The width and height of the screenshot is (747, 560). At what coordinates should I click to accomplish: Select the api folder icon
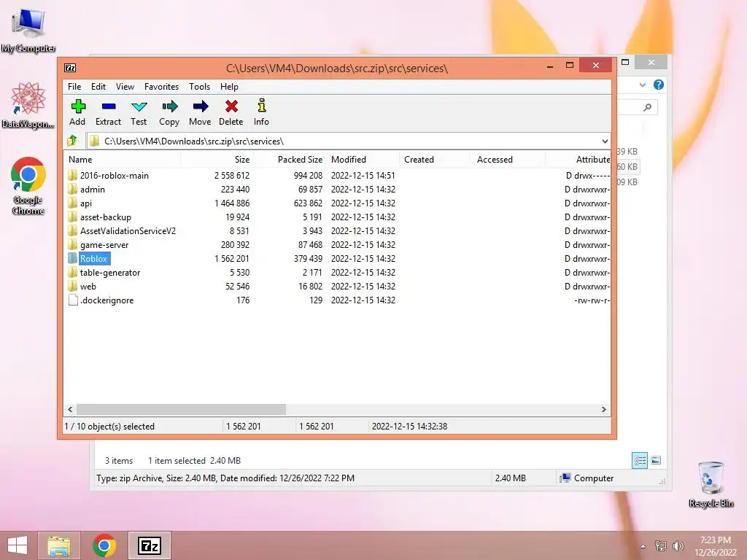coord(72,203)
